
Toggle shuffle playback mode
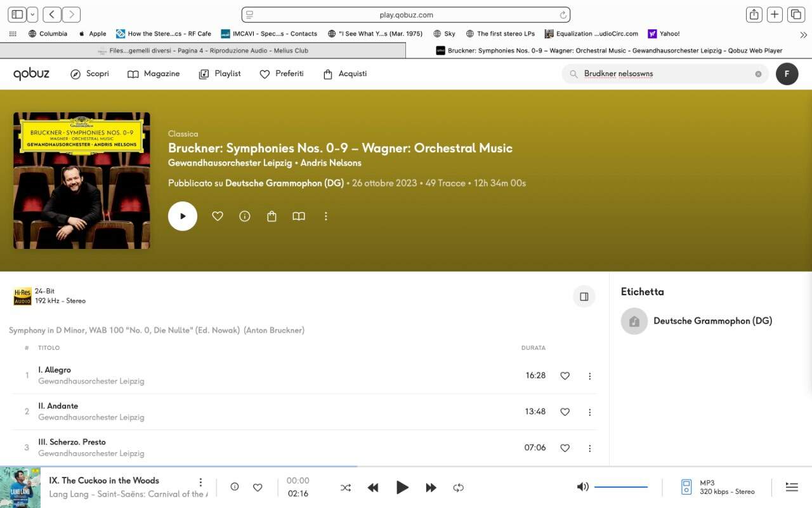click(x=345, y=488)
